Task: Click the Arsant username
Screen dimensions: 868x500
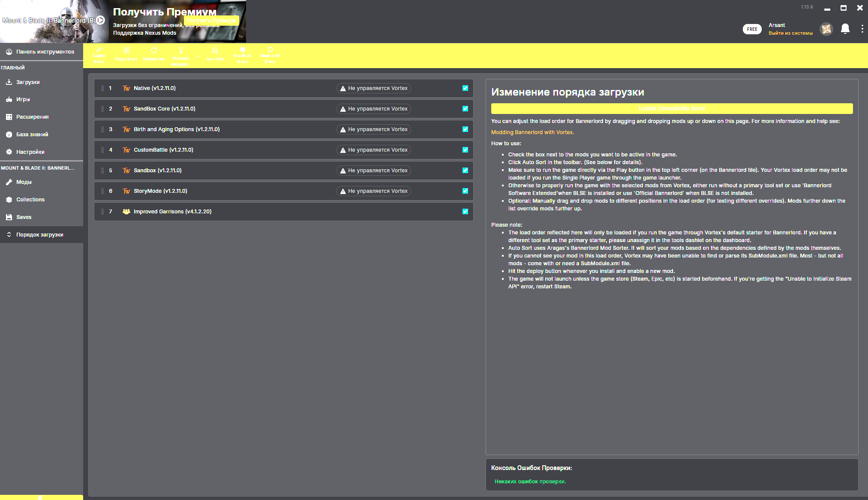Action: click(777, 25)
